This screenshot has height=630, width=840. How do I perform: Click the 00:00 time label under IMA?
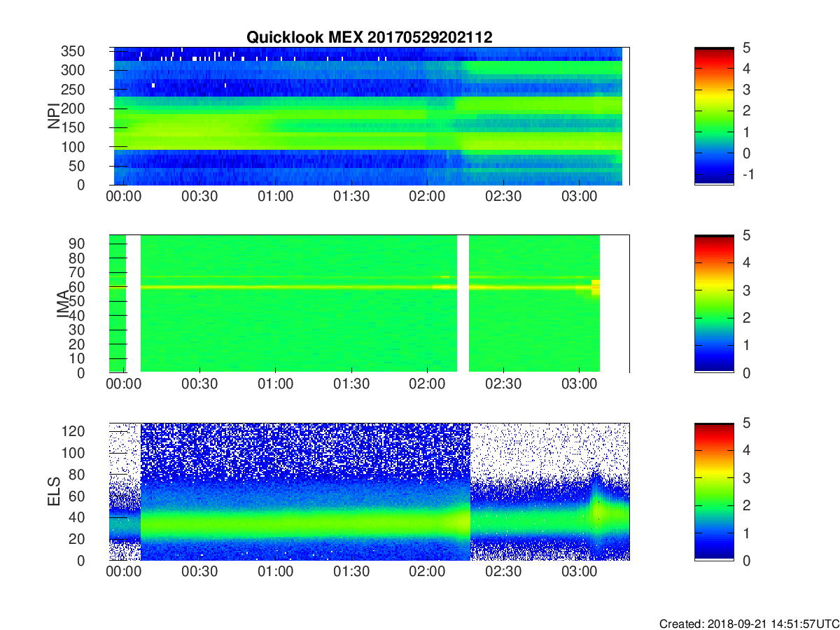click(124, 384)
